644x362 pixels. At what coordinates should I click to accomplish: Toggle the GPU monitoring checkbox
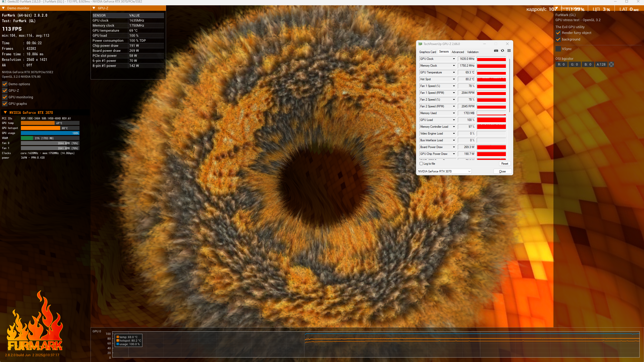(5, 97)
